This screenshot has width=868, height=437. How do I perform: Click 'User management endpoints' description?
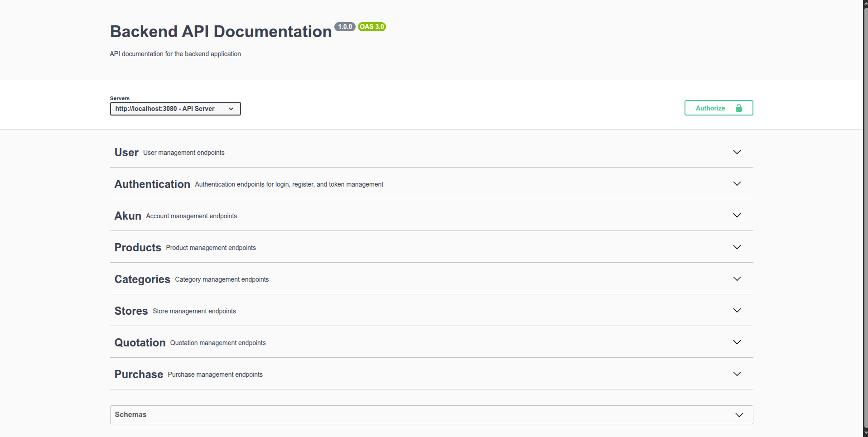pos(184,153)
